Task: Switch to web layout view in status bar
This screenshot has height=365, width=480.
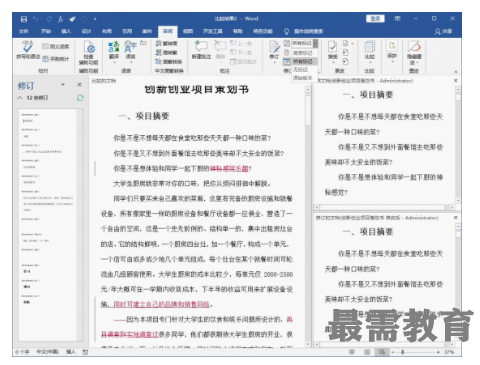Action: (x=382, y=352)
